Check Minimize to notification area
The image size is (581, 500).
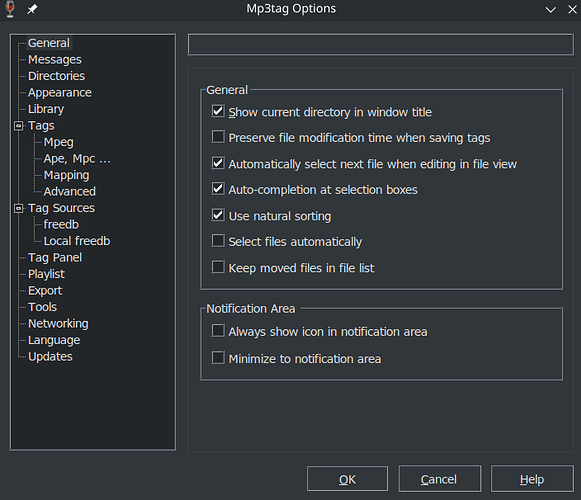click(218, 358)
